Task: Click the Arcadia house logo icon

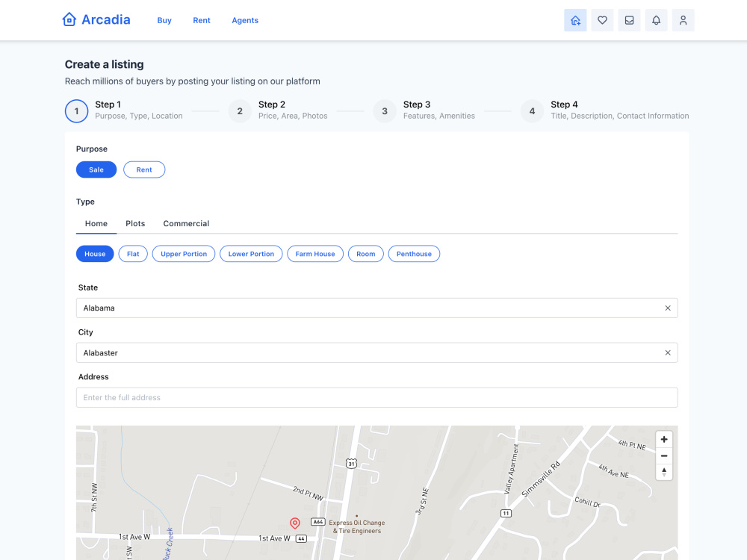Action: pyautogui.click(x=69, y=19)
